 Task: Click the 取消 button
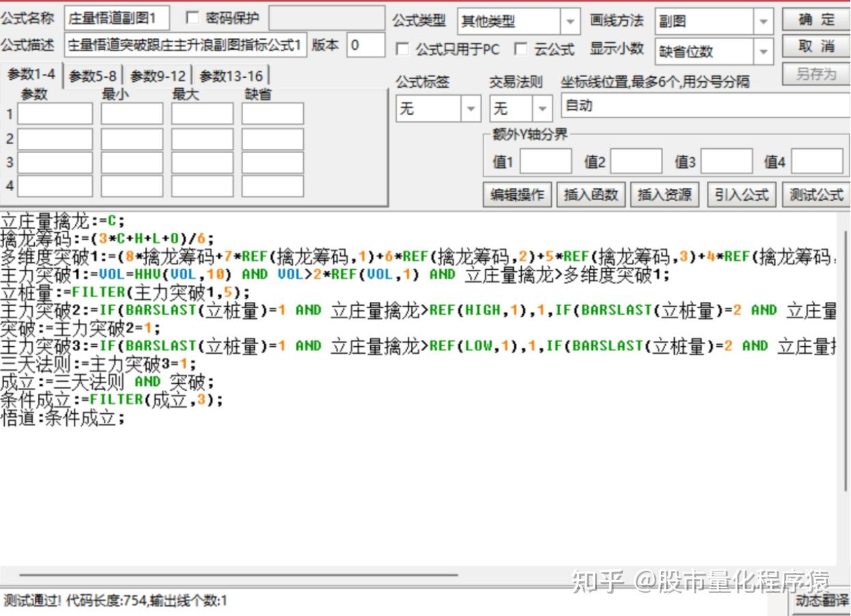point(815,46)
